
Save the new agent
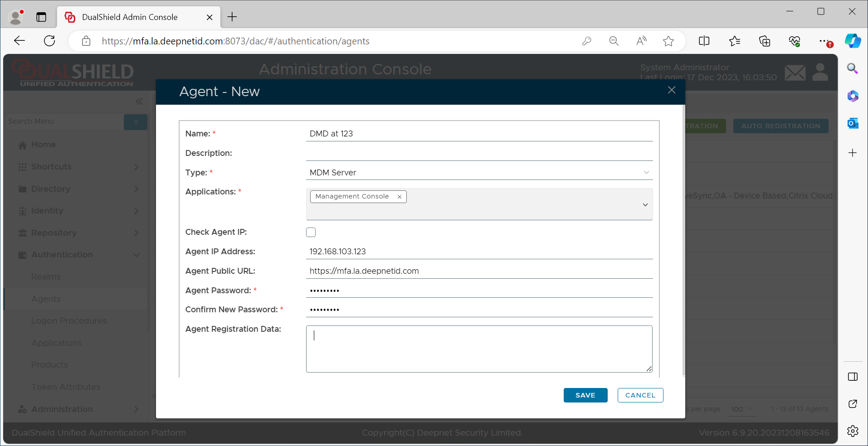click(585, 395)
